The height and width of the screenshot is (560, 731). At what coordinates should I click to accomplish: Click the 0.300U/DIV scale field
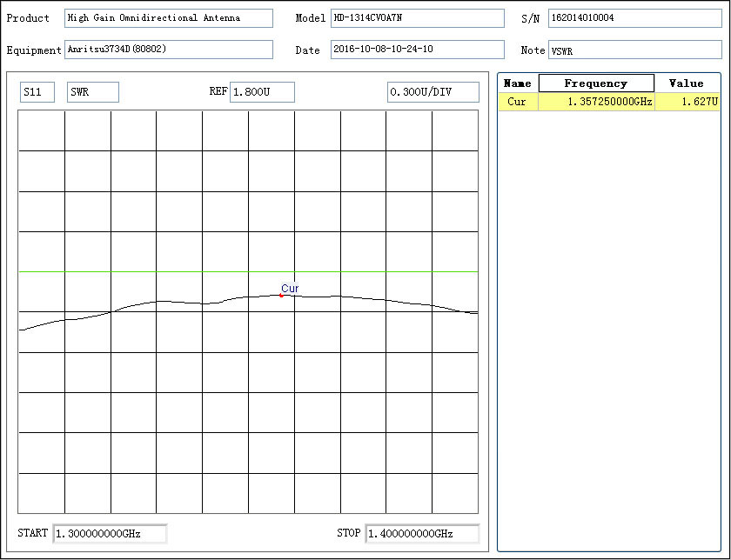pos(433,92)
